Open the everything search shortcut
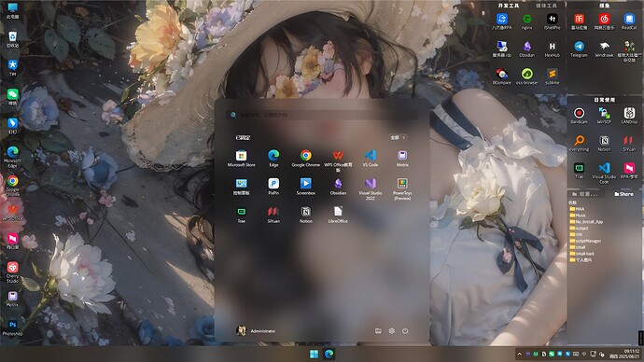Image resolution: width=644 pixels, height=362 pixels. [x=579, y=143]
